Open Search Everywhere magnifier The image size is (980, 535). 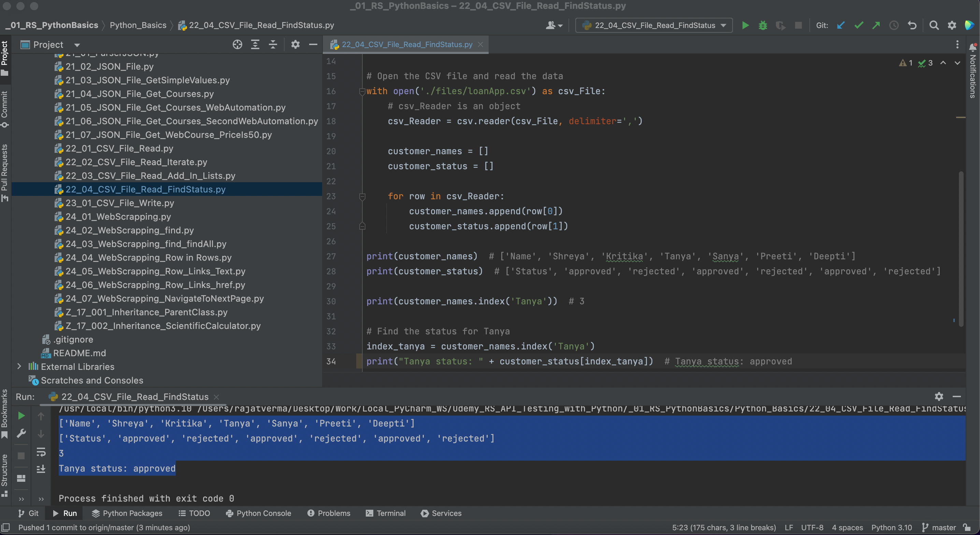934,26
